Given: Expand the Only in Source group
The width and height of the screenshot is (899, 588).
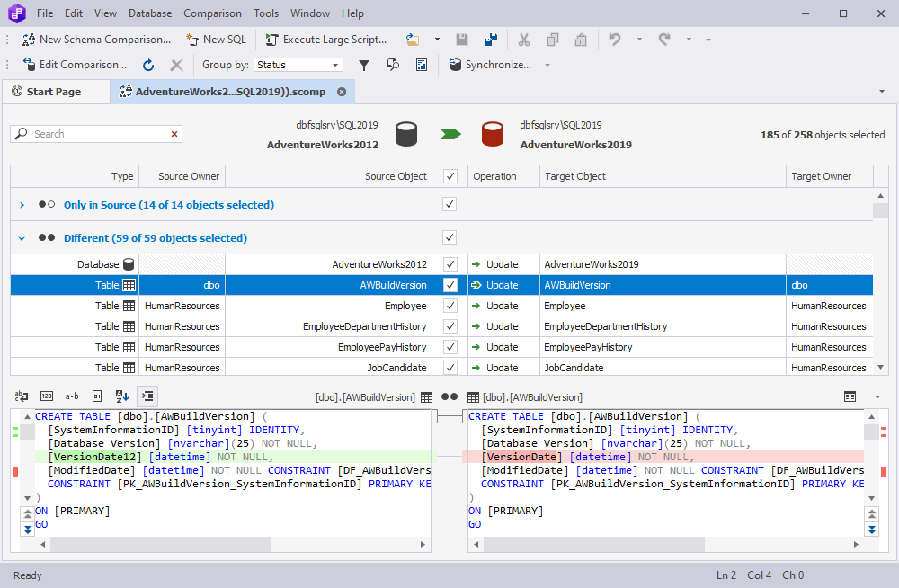Looking at the screenshot, I should pyautogui.click(x=22, y=205).
